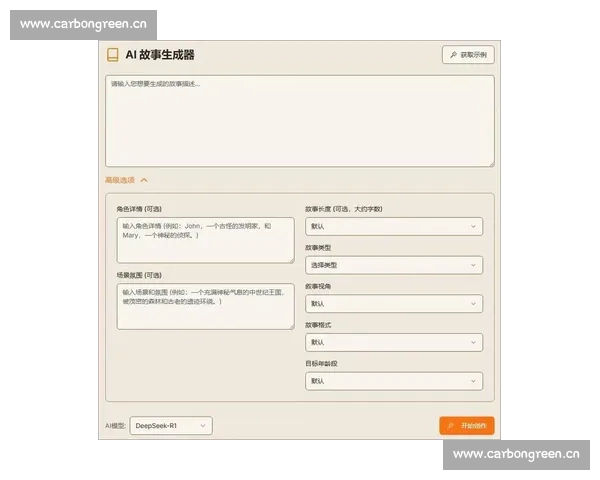
Task: Open the 叙事视角 dropdown
Action: 394,304
